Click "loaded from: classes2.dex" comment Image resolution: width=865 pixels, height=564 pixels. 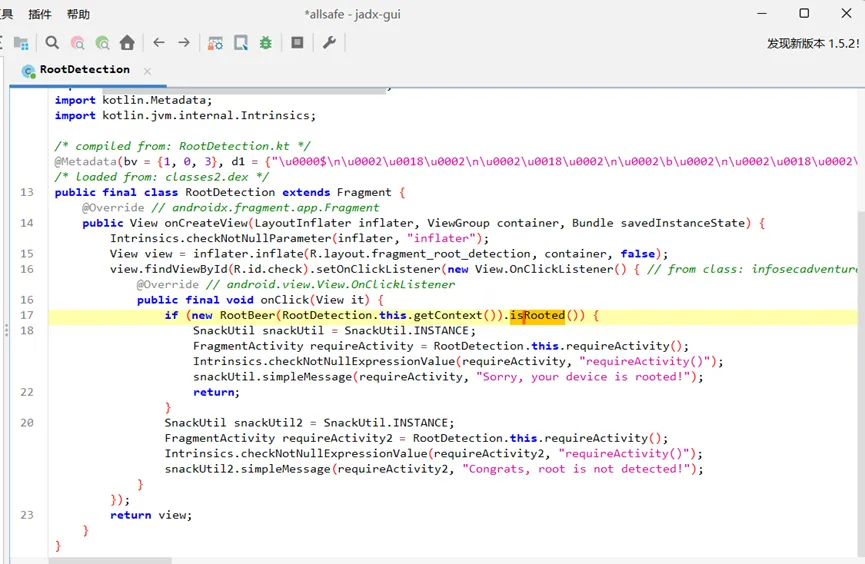[x=162, y=177]
